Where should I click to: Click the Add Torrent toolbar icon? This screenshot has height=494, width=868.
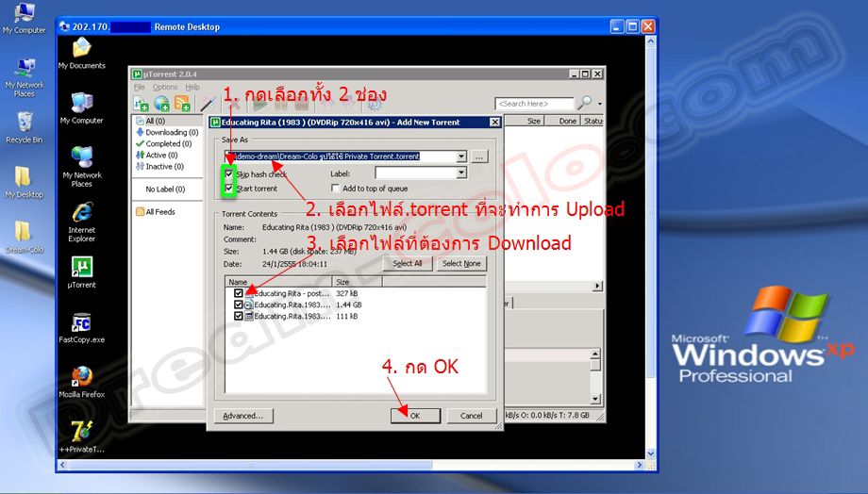click(142, 104)
